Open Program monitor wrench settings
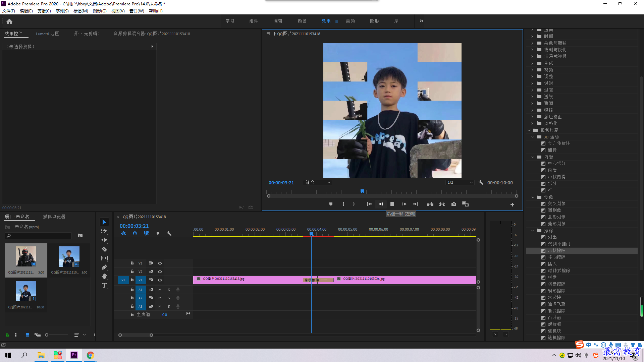The height and width of the screenshot is (362, 644). click(x=481, y=183)
